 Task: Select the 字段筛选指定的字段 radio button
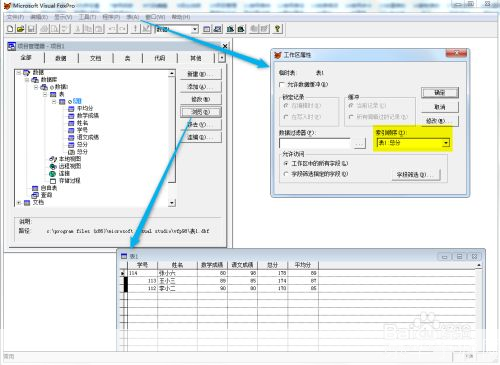(x=286, y=174)
